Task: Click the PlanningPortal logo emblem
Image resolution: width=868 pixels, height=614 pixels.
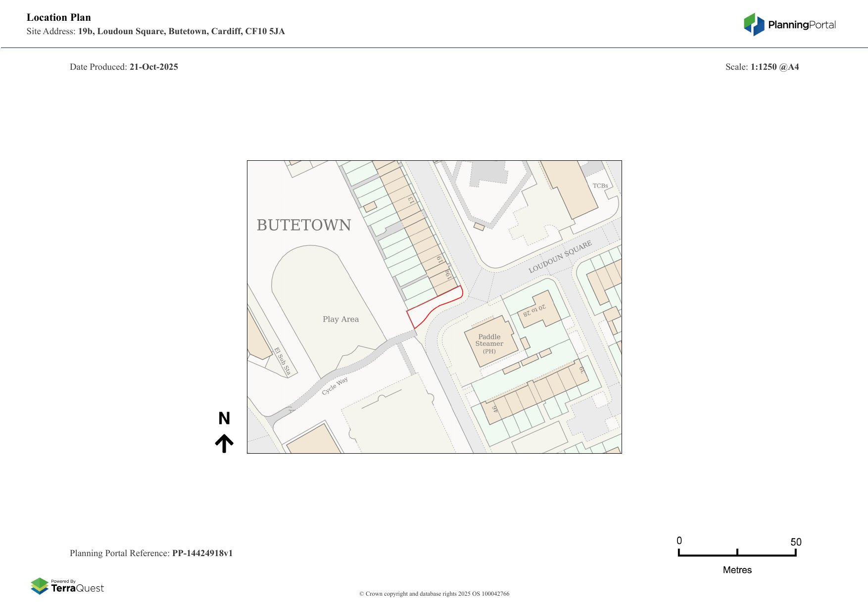Action: click(754, 25)
